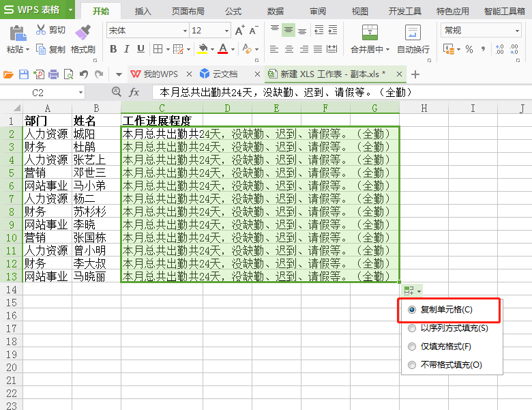The image size is (532, 410).
Task: Expand the merge and center dropdown arrow
Action: coord(387,50)
